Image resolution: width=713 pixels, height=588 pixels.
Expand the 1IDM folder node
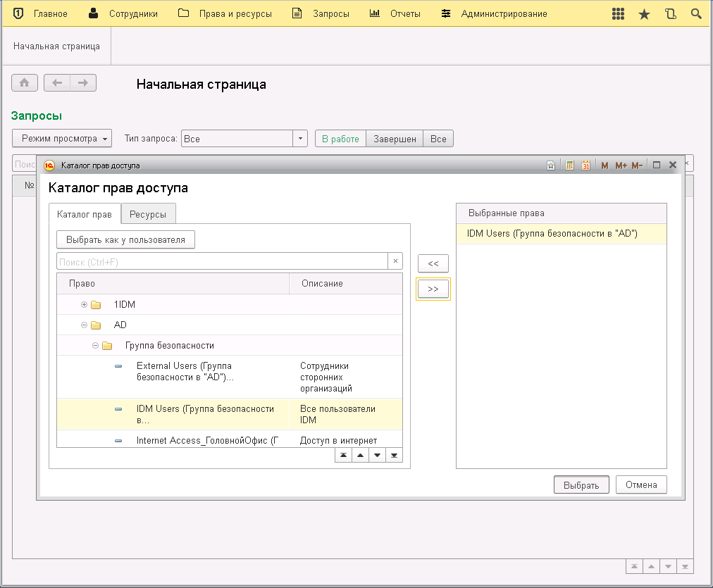pos(85,305)
